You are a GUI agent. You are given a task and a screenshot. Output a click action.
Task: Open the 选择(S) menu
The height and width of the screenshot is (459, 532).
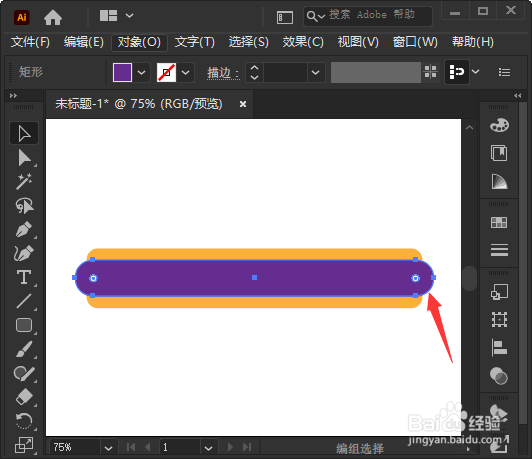(248, 42)
